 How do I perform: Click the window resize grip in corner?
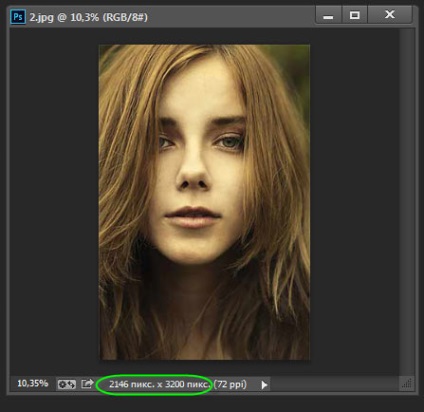pyautogui.click(x=407, y=383)
